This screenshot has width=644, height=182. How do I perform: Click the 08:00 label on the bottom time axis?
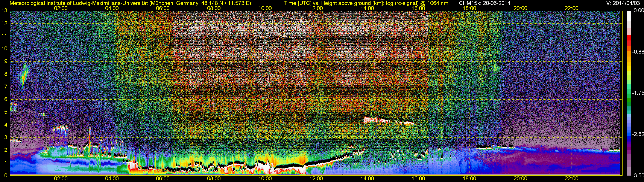coord(214,179)
